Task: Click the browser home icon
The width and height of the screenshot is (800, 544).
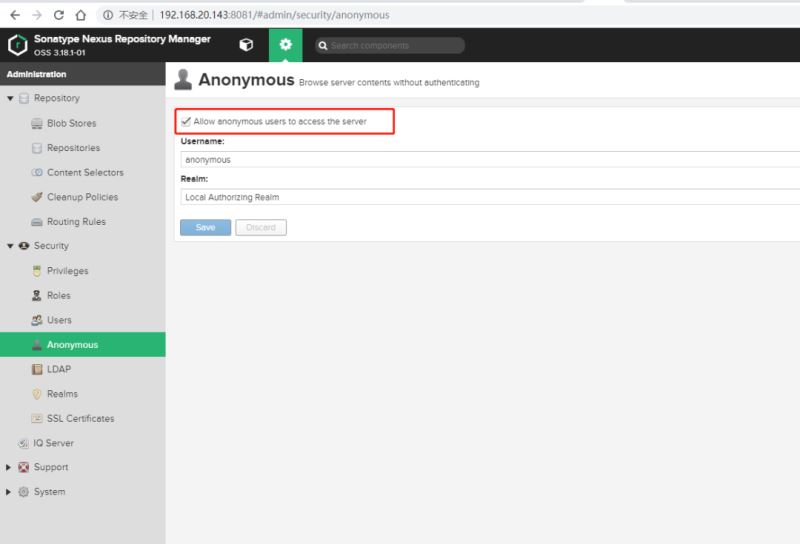Action: pyautogui.click(x=81, y=15)
